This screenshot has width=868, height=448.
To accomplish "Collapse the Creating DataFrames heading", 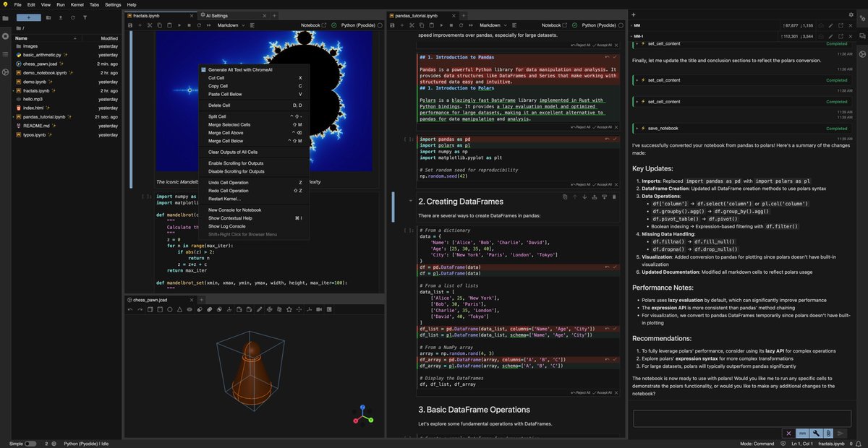I will 411,201.
